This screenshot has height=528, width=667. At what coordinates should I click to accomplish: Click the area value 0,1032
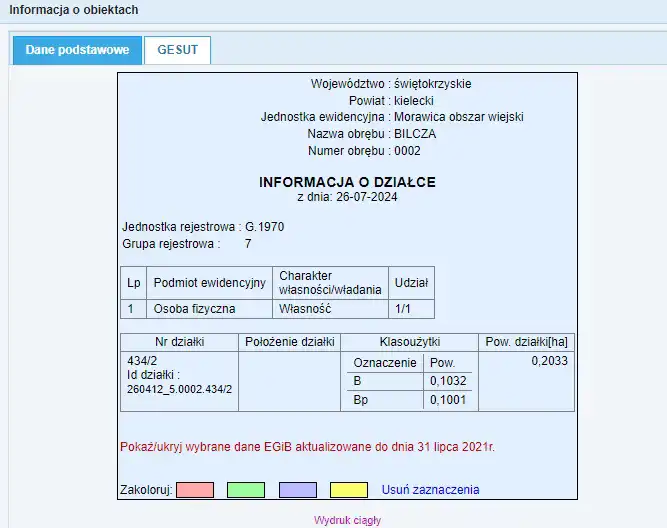(x=448, y=381)
